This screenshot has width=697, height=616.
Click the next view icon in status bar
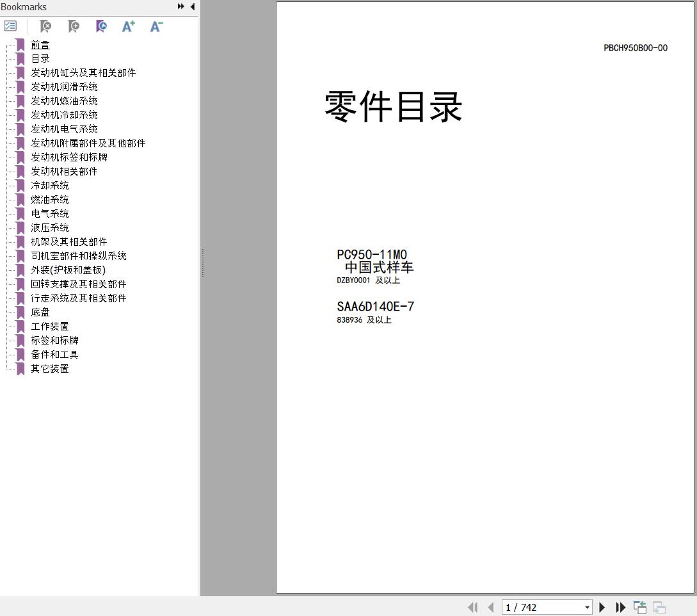coord(659,607)
